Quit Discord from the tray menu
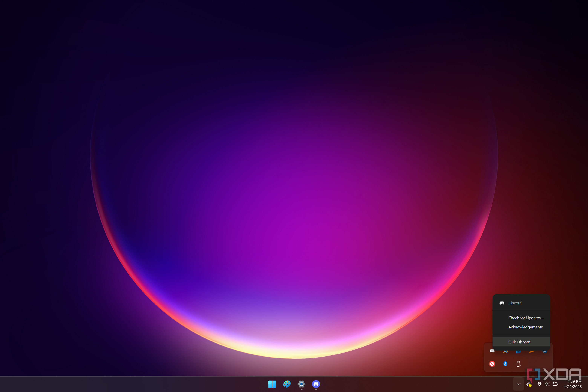The height and width of the screenshot is (392, 588). coord(521,342)
